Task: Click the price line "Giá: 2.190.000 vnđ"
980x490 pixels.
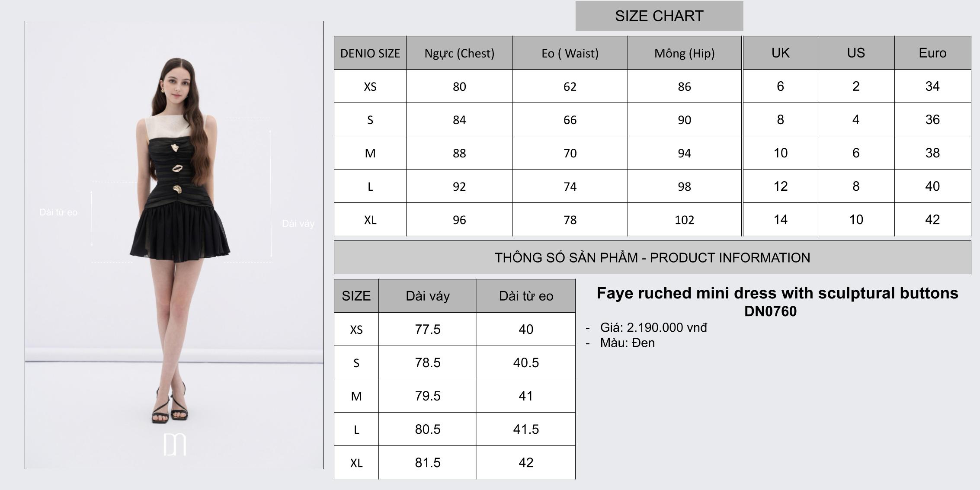Action: (653, 328)
